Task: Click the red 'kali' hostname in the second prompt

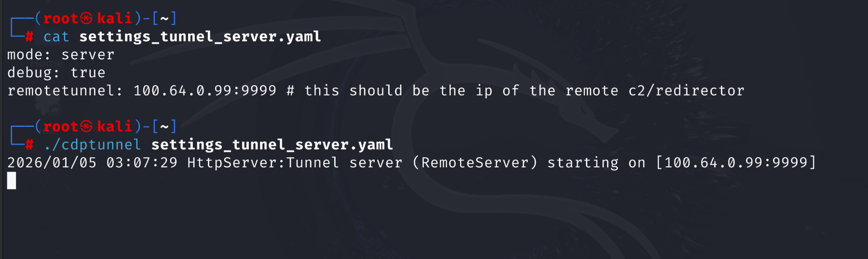Action: 114,126
